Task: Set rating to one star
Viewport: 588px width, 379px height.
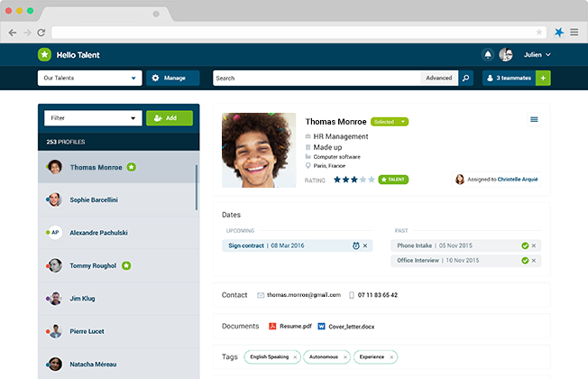Action: [x=336, y=180]
